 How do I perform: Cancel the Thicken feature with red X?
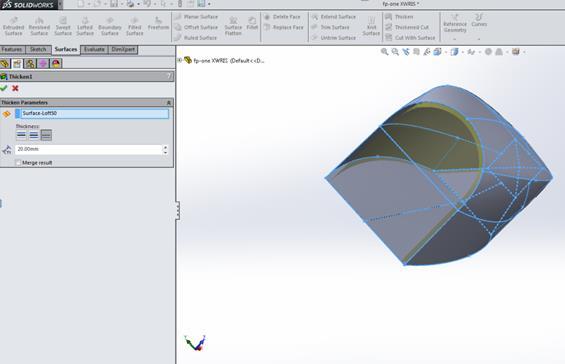click(15, 88)
